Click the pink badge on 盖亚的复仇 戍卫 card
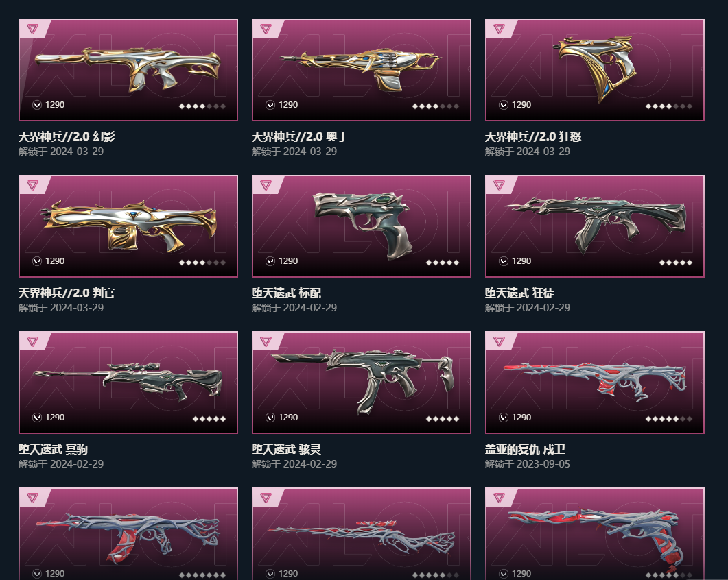728x580 pixels. (x=499, y=341)
